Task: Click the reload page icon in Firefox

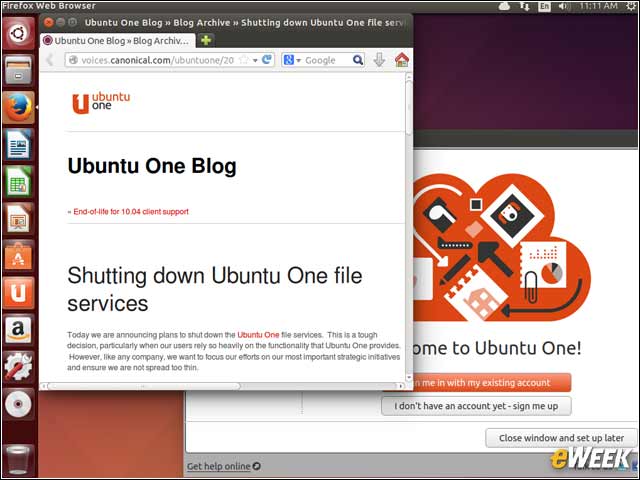Action: pyautogui.click(x=267, y=60)
